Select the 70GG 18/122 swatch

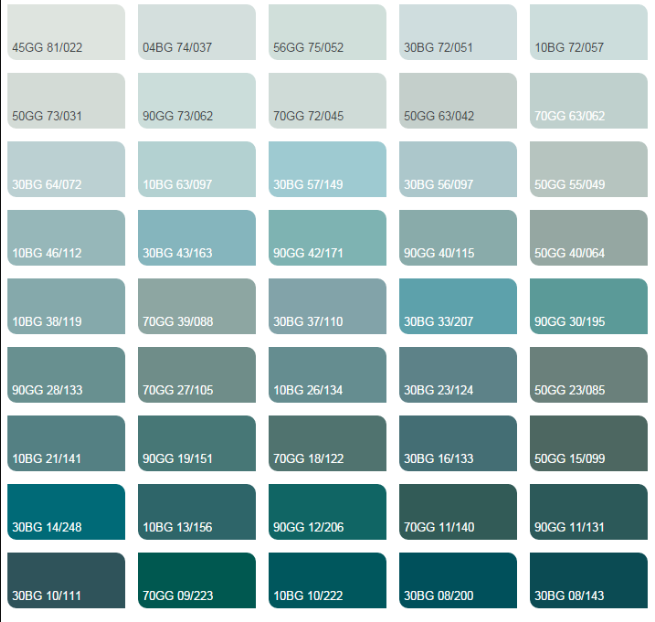click(328, 443)
